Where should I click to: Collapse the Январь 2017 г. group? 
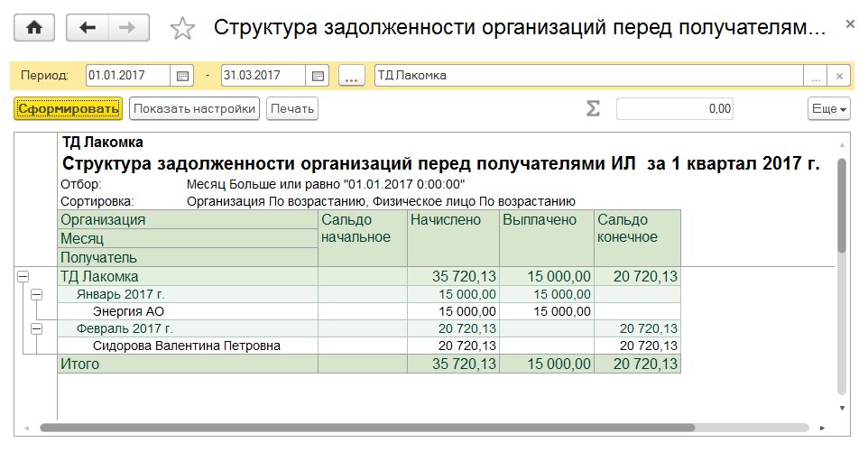[x=37, y=294]
